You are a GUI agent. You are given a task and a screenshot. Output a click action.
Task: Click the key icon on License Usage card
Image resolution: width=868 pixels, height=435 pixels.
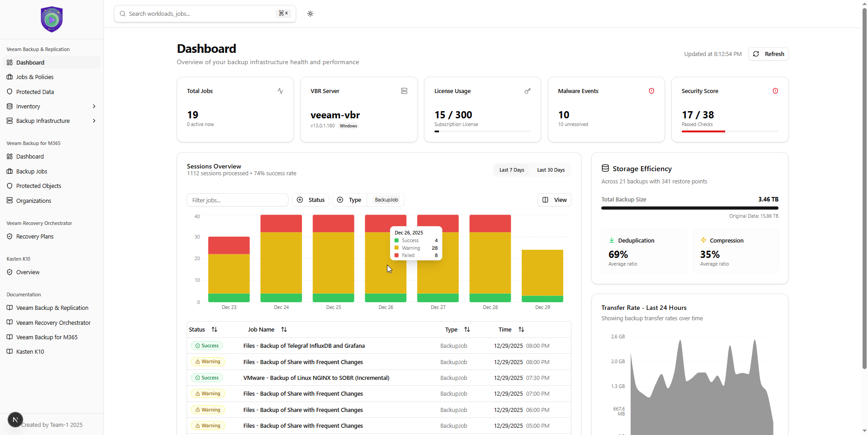pyautogui.click(x=527, y=91)
